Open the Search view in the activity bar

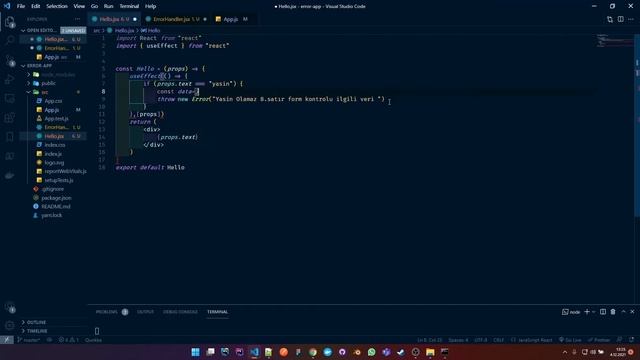pyautogui.click(x=9, y=40)
